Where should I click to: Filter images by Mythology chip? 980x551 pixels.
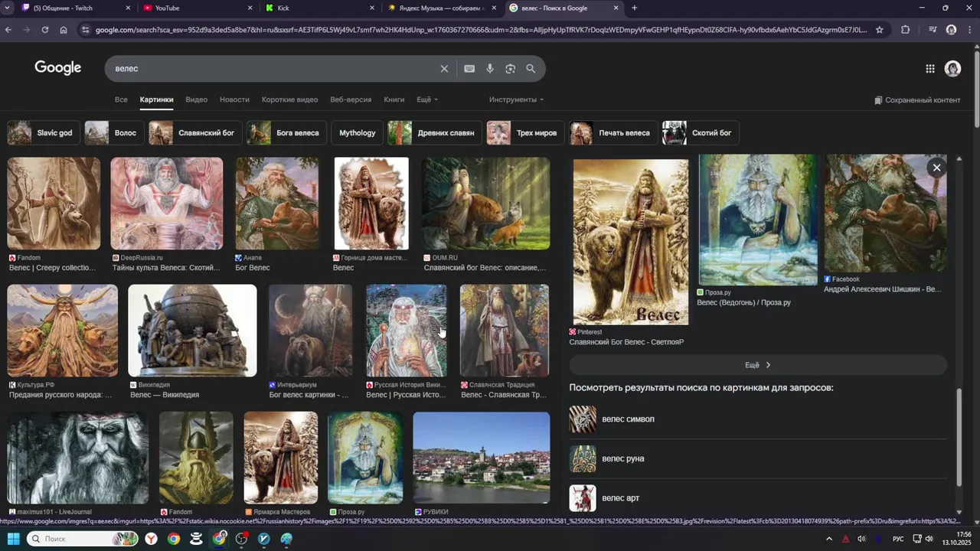(x=357, y=132)
